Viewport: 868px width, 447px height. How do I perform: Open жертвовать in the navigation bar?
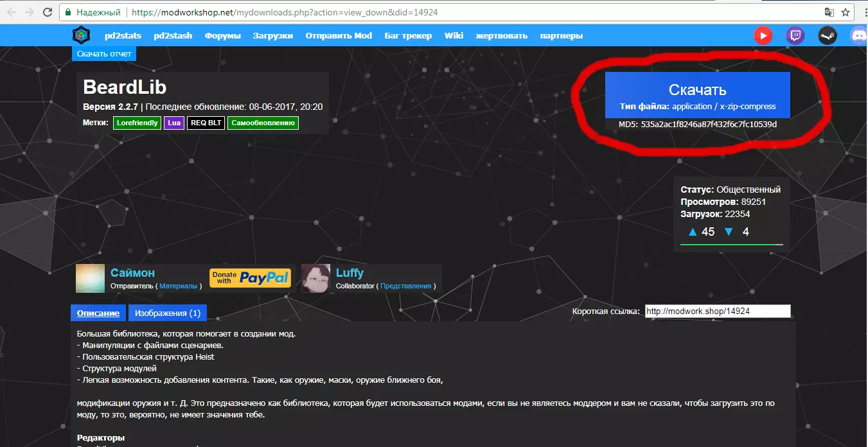(501, 35)
